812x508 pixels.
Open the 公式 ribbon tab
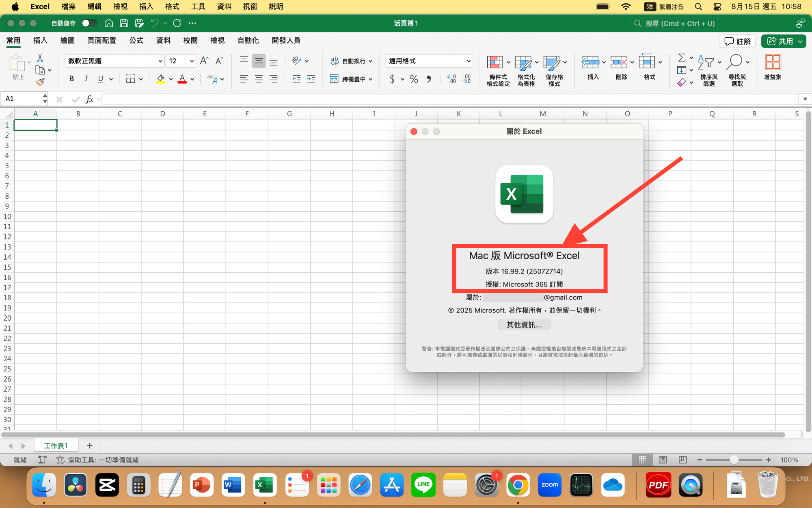tap(136, 40)
